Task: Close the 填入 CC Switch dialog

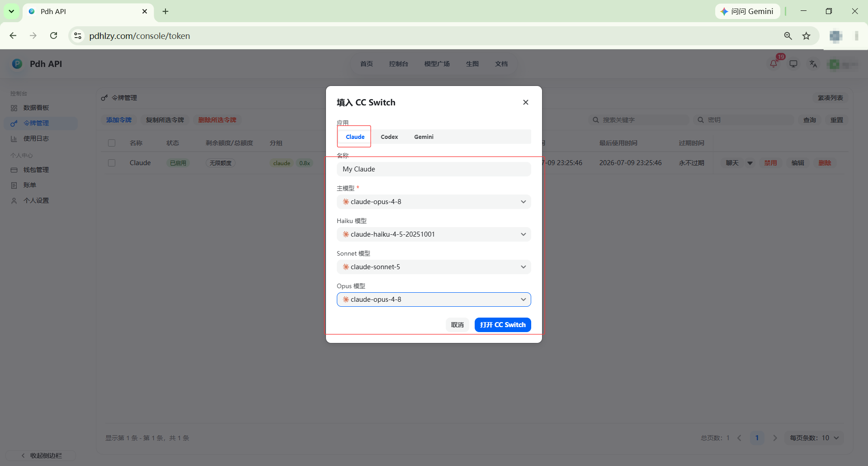Action: pyautogui.click(x=525, y=102)
